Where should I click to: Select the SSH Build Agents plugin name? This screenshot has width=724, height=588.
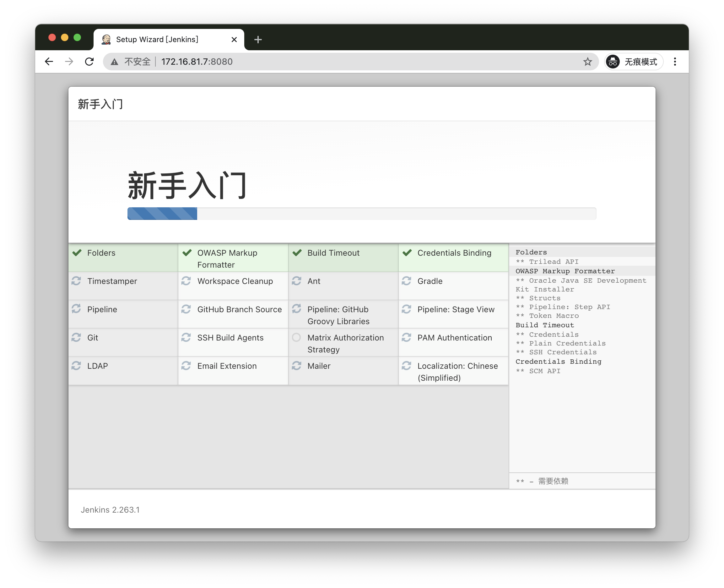(x=230, y=338)
